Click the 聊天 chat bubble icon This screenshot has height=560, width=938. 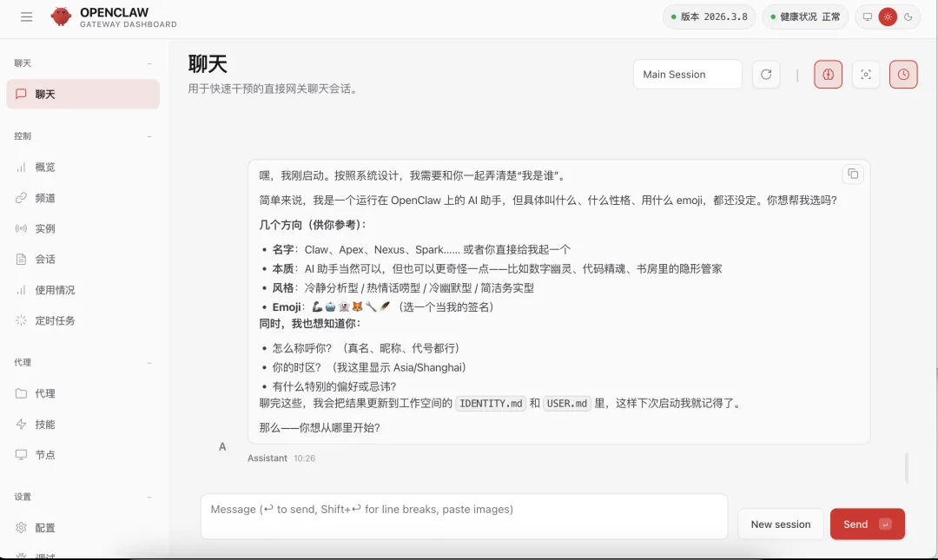(x=21, y=94)
